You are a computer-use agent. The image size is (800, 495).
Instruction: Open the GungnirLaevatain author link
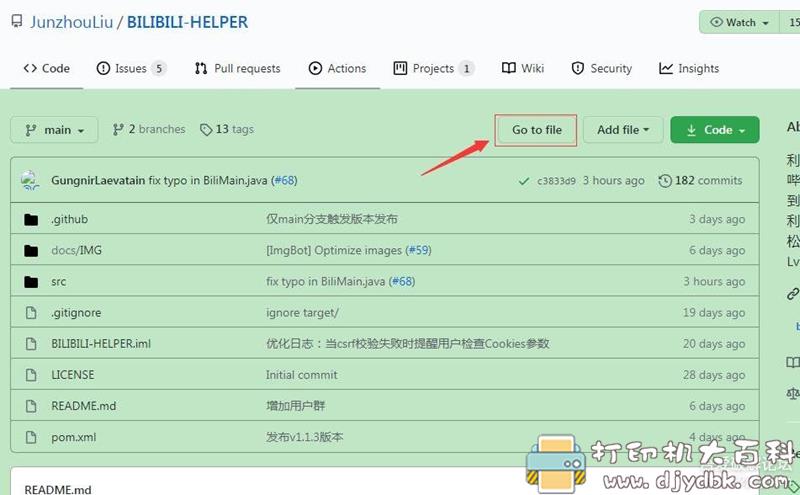pos(98,180)
